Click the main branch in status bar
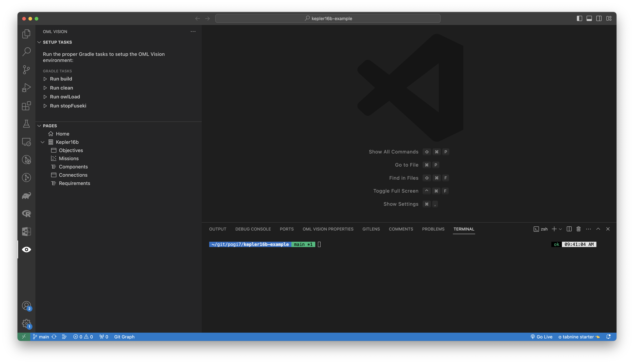This screenshot has height=364, width=634. point(41,337)
